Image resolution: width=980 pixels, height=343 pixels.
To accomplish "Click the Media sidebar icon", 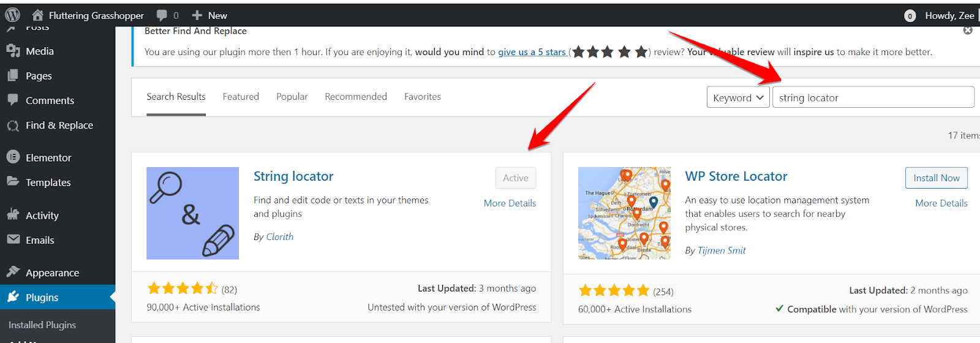I will [13, 51].
